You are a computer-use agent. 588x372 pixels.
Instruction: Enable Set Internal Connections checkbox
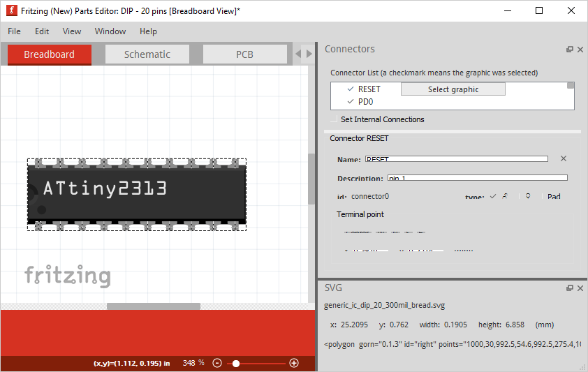point(334,119)
